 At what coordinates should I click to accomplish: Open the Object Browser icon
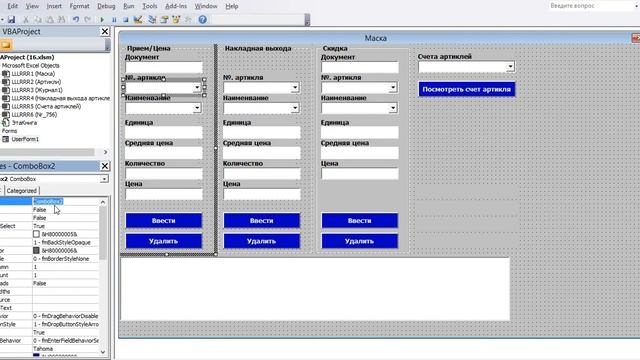tap(176, 20)
